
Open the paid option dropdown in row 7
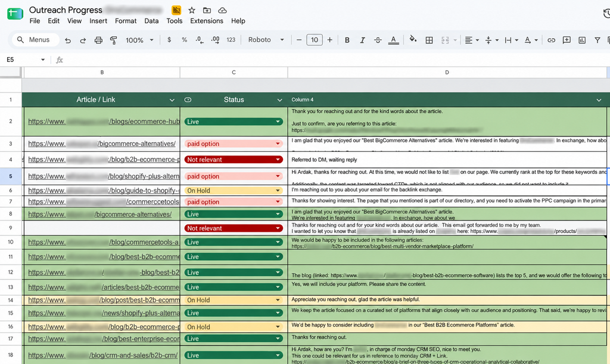[x=234, y=202]
